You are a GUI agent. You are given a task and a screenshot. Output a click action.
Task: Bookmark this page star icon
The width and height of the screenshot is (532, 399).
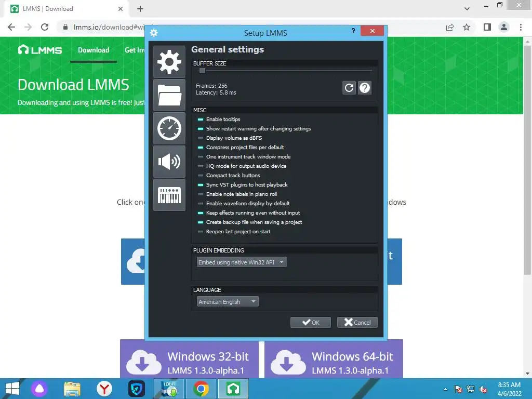click(467, 27)
